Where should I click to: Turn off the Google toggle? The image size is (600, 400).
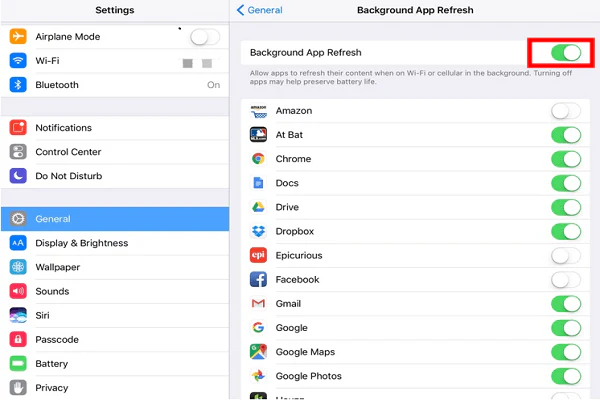click(x=566, y=328)
